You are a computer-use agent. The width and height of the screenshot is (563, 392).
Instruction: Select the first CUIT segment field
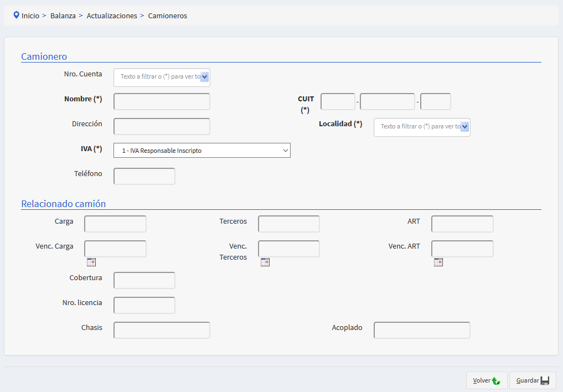click(338, 102)
